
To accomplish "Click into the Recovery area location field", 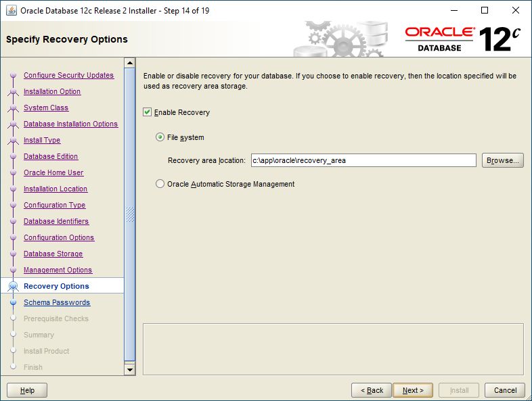I will pyautogui.click(x=363, y=160).
